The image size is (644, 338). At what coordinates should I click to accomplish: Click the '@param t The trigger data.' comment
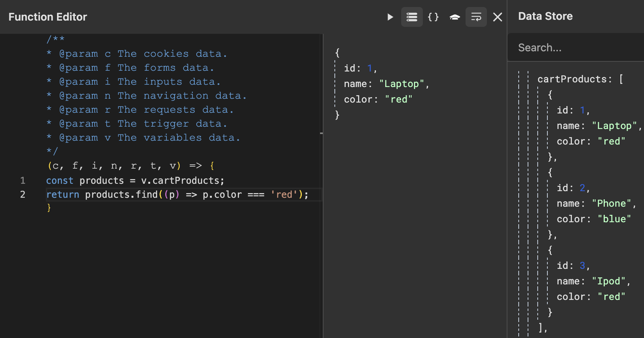(137, 124)
